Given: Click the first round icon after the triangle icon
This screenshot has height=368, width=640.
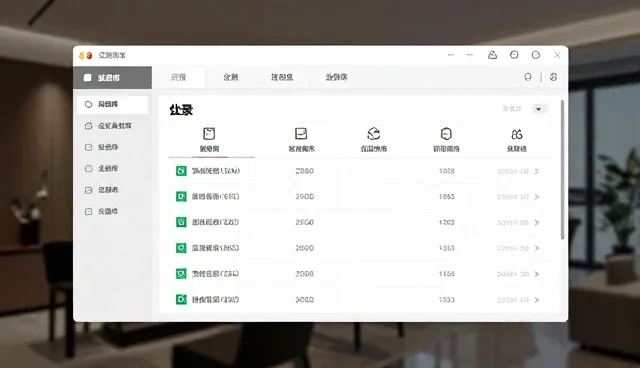Looking at the screenshot, I should [x=514, y=55].
